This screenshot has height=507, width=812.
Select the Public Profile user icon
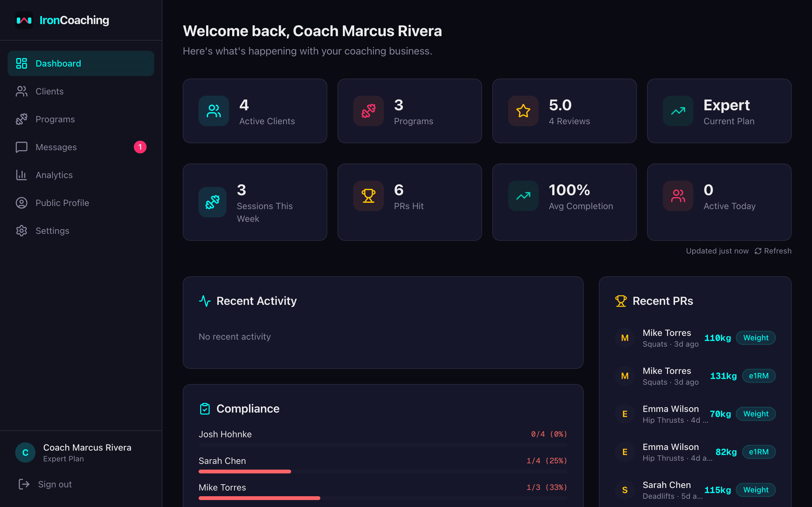22,202
